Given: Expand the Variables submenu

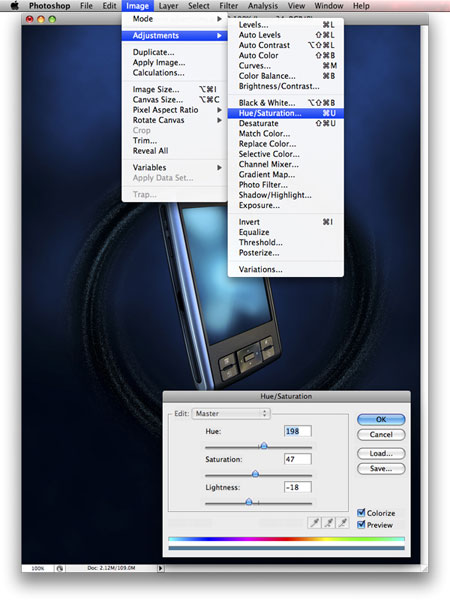Looking at the screenshot, I should click(x=174, y=167).
